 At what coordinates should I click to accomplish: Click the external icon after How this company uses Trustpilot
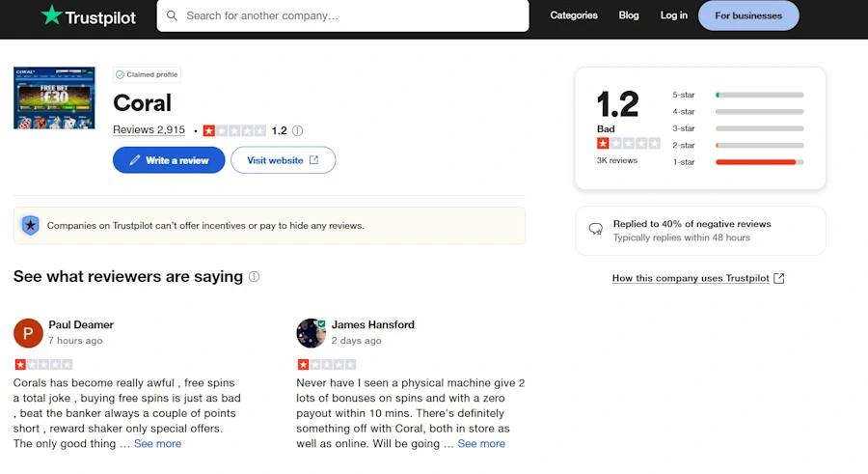779,278
